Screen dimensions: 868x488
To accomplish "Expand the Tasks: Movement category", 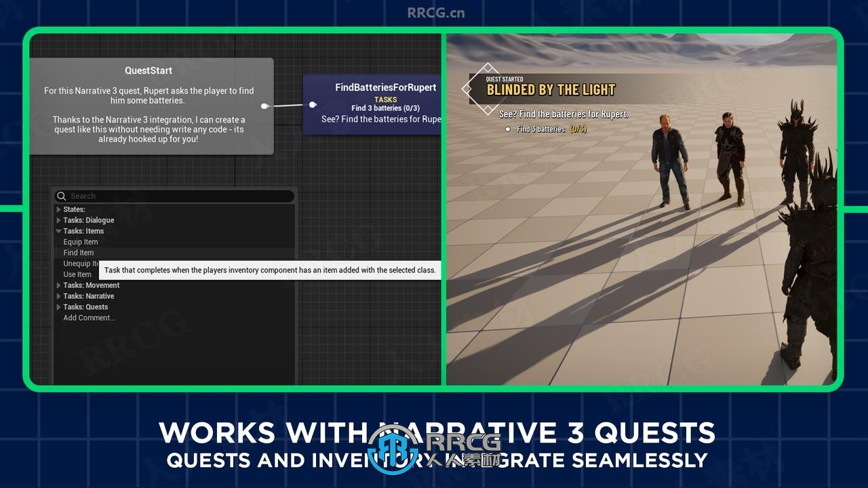I will click(x=59, y=285).
